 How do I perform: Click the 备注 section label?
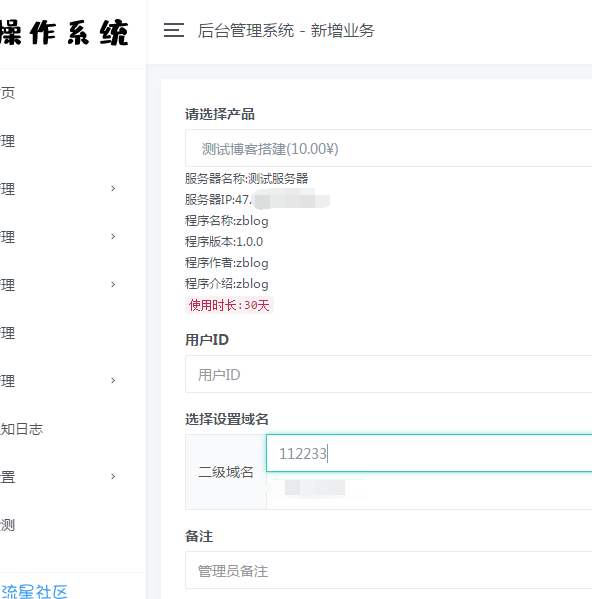tap(199, 536)
